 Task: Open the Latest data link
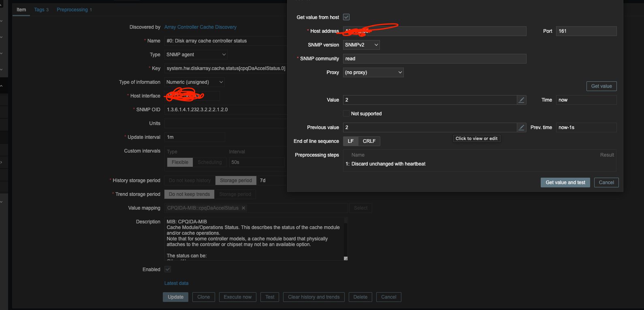coord(177,283)
